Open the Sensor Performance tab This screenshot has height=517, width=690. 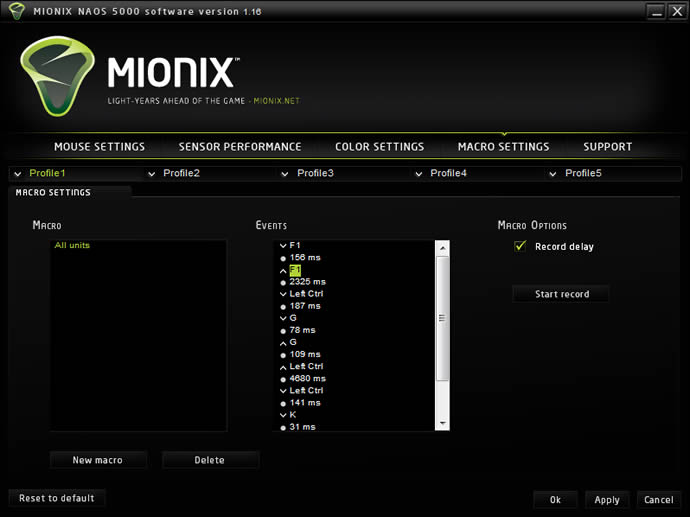pyautogui.click(x=240, y=147)
